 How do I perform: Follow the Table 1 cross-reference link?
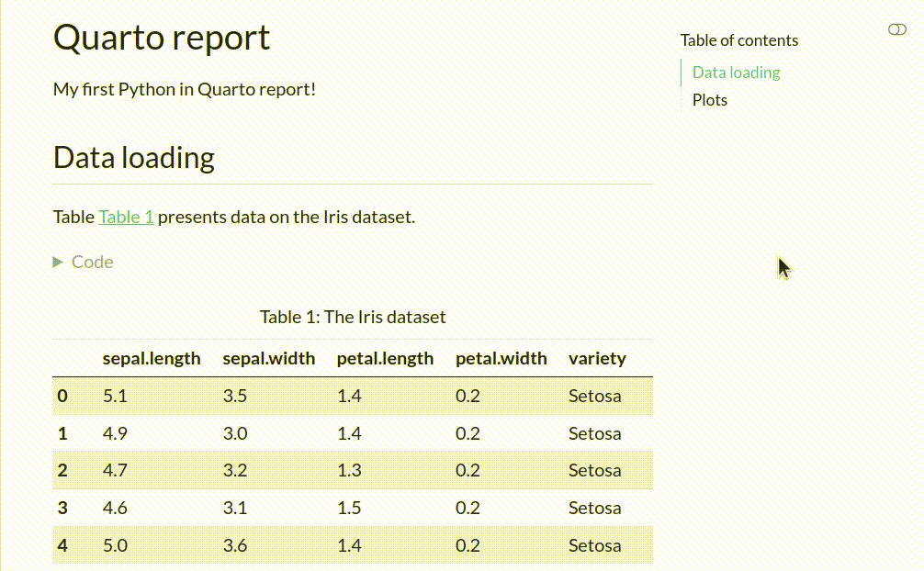[126, 217]
